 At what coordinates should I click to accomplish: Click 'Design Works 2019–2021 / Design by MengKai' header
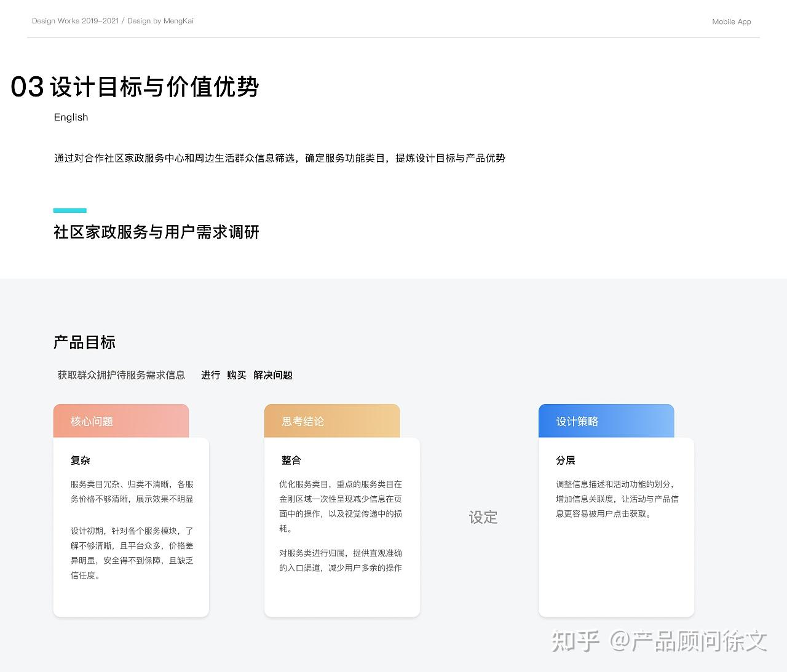[113, 21]
